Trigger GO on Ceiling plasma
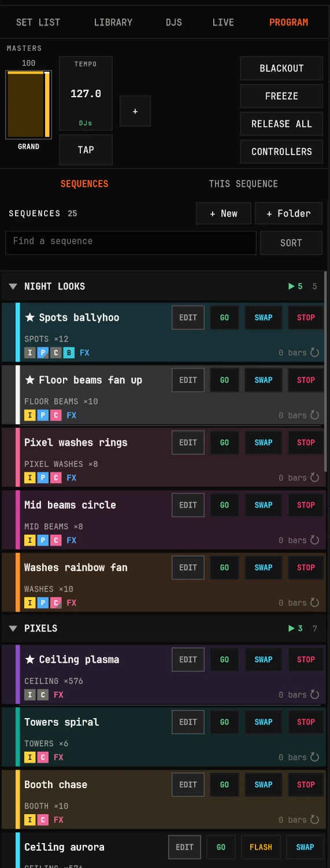This screenshot has width=330, height=868. click(224, 660)
